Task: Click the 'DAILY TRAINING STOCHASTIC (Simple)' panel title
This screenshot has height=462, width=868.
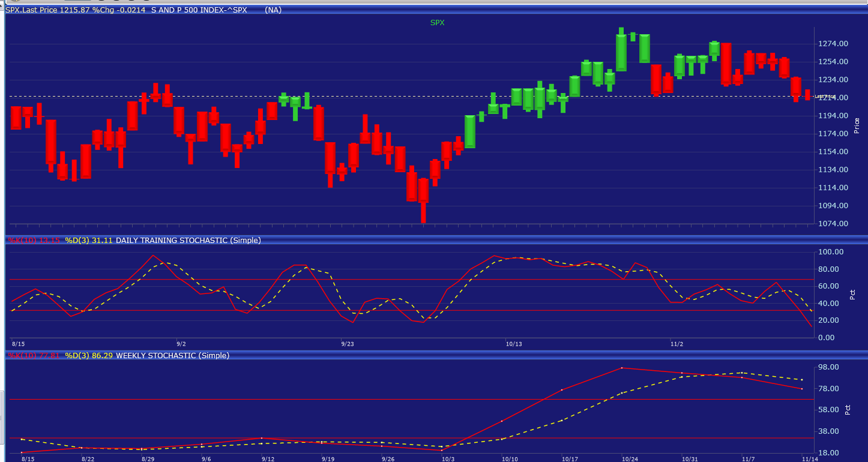Action: point(188,241)
